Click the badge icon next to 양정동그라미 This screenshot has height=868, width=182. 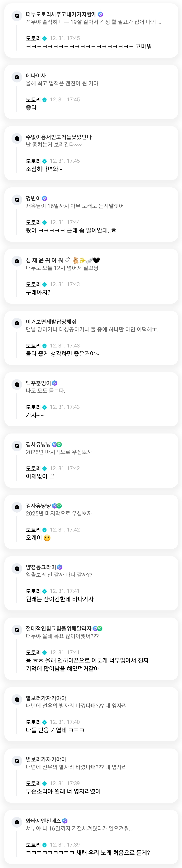[x=60, y=567]
